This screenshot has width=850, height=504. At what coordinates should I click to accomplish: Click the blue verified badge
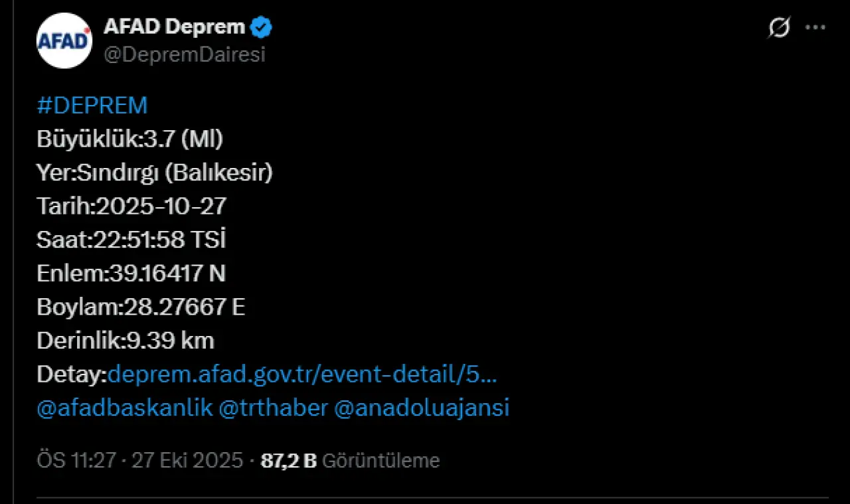262,28
